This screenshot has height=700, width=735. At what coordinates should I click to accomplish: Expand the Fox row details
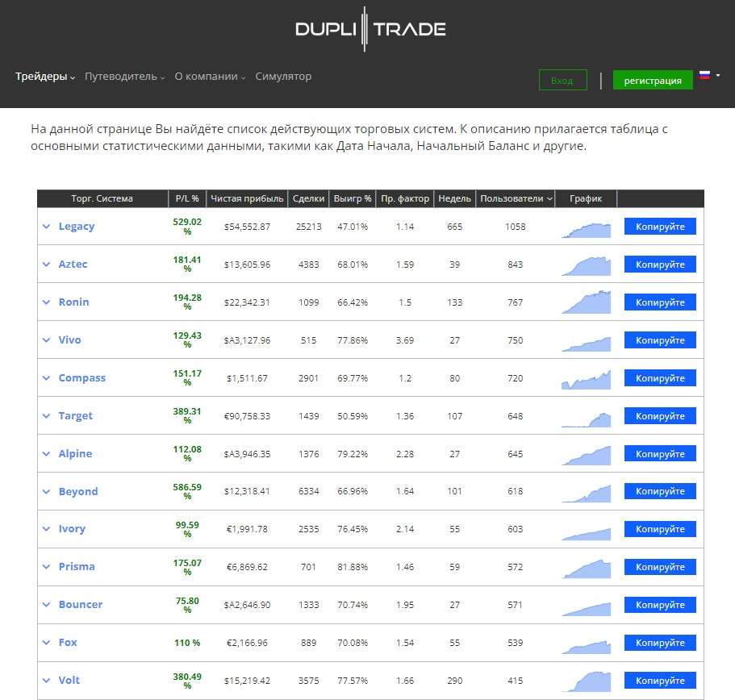[x=47, y=643]
